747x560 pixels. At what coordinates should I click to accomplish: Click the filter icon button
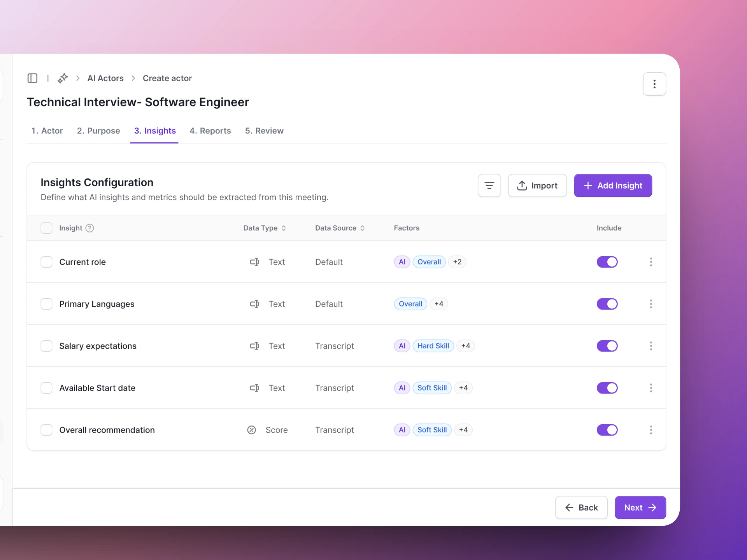[489, 185]
